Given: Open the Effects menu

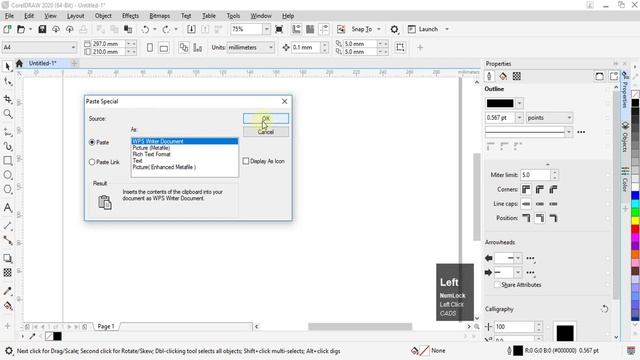Looking at the screenshot, I should coord(131,16).
